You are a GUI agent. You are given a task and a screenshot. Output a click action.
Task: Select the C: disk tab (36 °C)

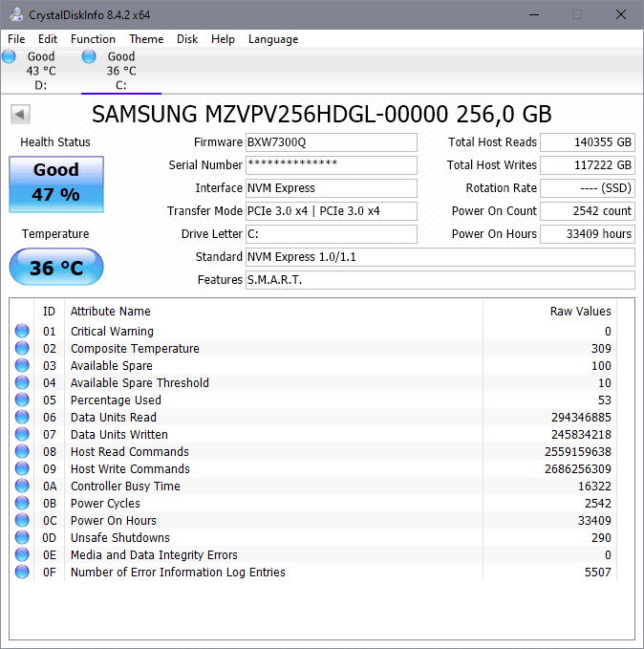[x=120, y=71]
